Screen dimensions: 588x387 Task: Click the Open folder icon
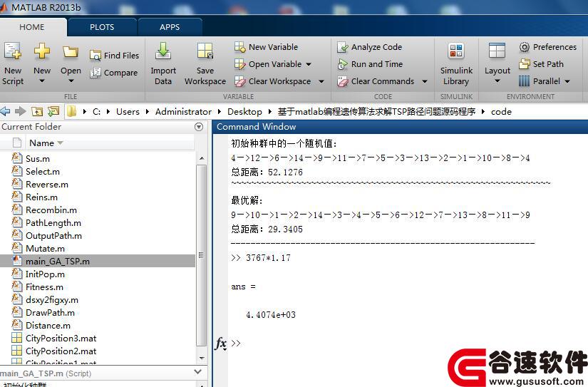[71, 52]
